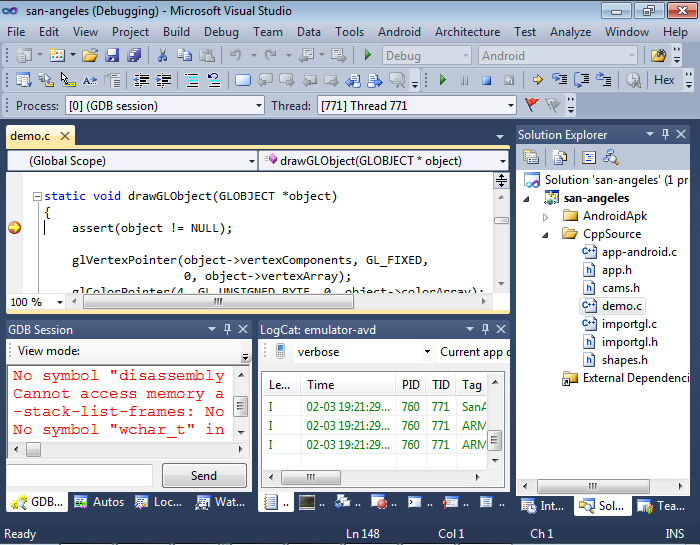Switch to the Loc... locals tab
Viewport: 700px width, 545px height.
tap(158, 502)
